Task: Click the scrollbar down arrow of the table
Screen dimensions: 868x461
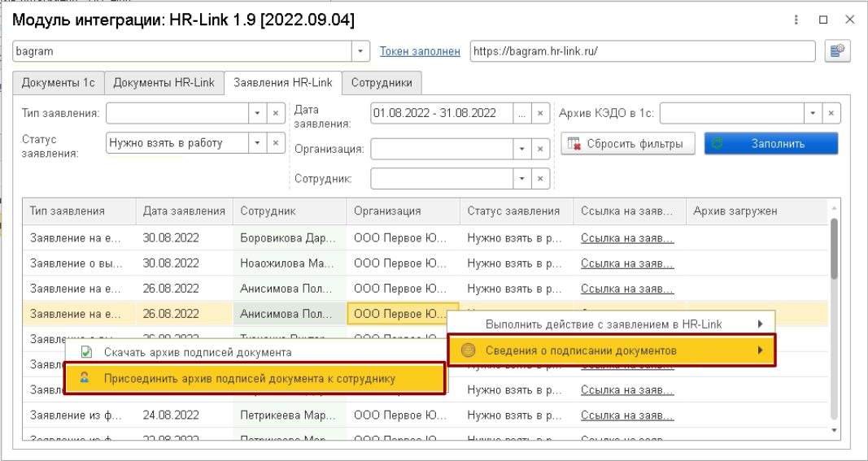Action: pos(834,430)
